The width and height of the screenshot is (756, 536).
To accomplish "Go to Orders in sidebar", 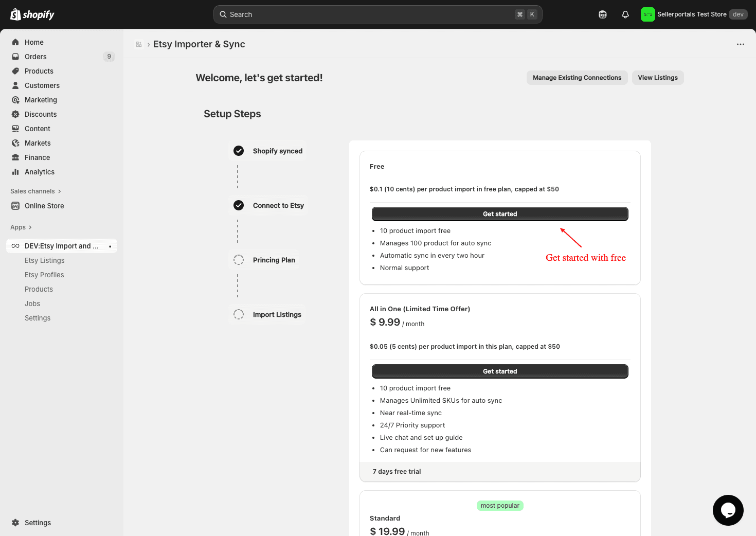I will pos(35,57).
